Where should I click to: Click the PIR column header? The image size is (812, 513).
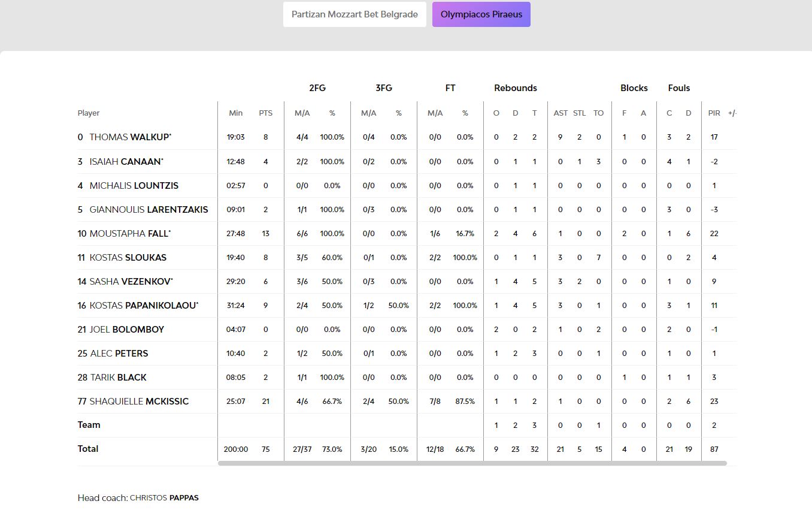[714, 113]
